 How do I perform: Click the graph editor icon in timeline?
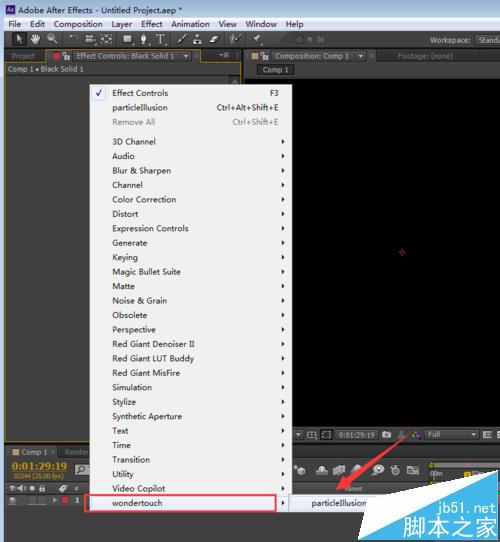click(413, 470)
